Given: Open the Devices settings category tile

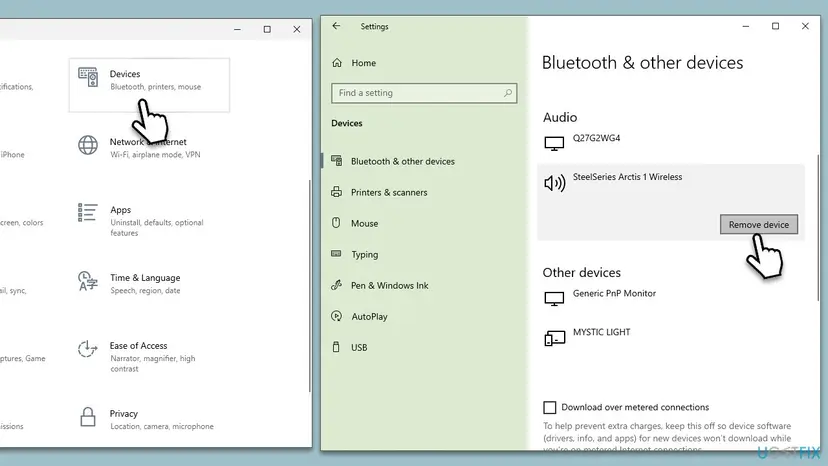Looking at the screenshot, I should [x=149, y=85].
